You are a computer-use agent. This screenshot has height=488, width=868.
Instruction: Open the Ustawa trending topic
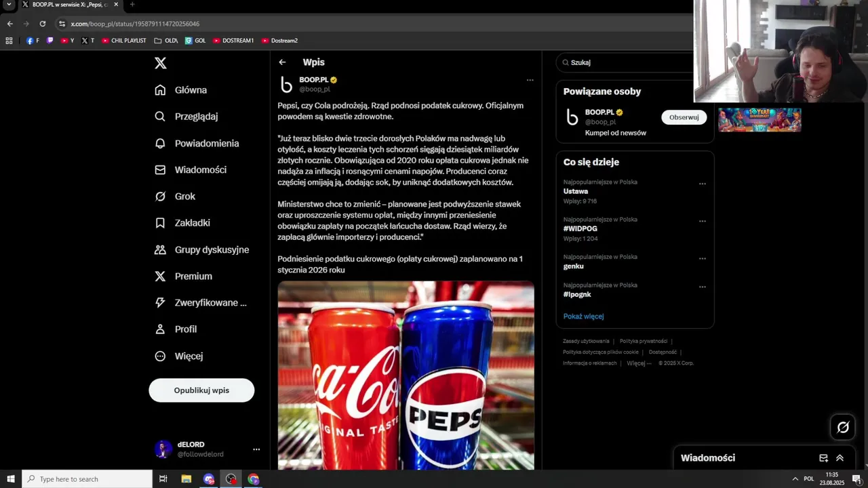pyautogui.click(x=576, y=191)
